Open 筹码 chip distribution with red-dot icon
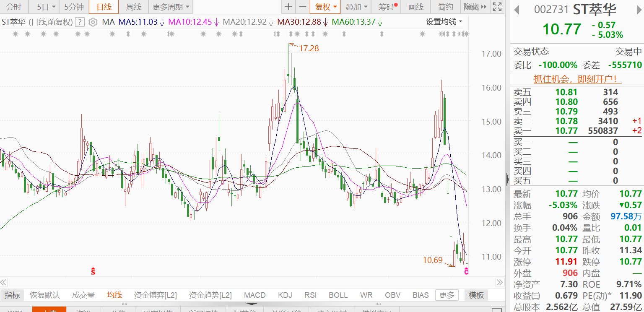 click(385, 7)
